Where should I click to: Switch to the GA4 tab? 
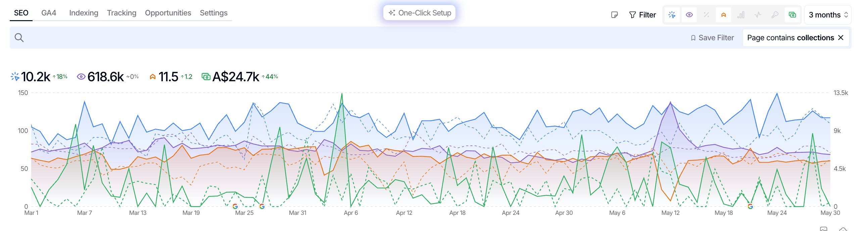click(49, 13)
